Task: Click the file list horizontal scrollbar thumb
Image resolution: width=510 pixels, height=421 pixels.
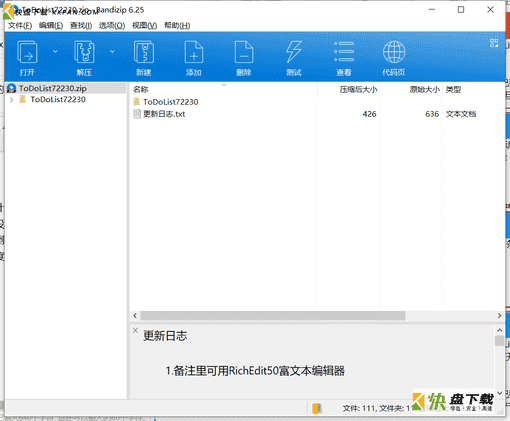Action: 273,315
